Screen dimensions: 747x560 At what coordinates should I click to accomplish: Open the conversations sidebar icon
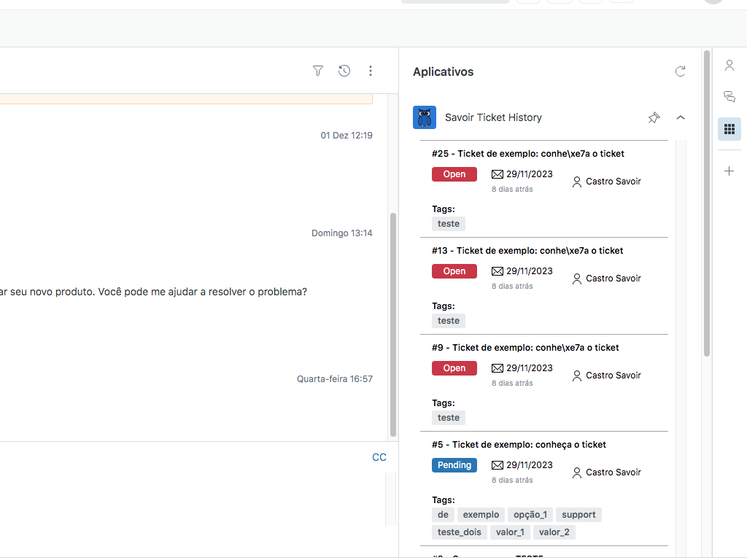coord(729,96)
